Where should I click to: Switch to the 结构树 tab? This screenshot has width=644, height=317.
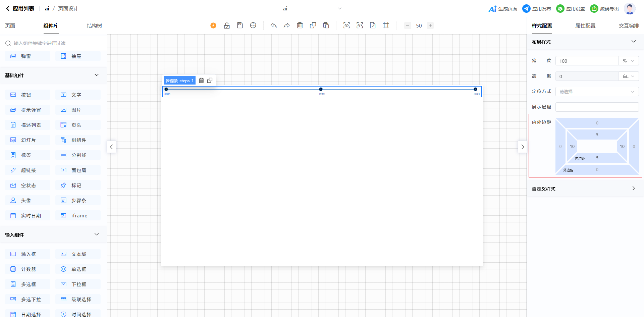(94, 26)
